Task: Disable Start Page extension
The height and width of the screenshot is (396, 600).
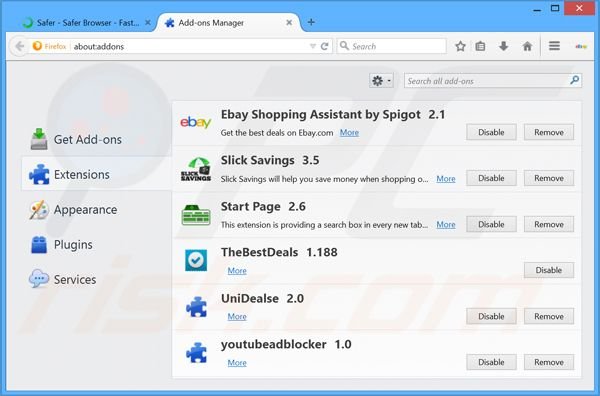Action: (x=491, y=224)
